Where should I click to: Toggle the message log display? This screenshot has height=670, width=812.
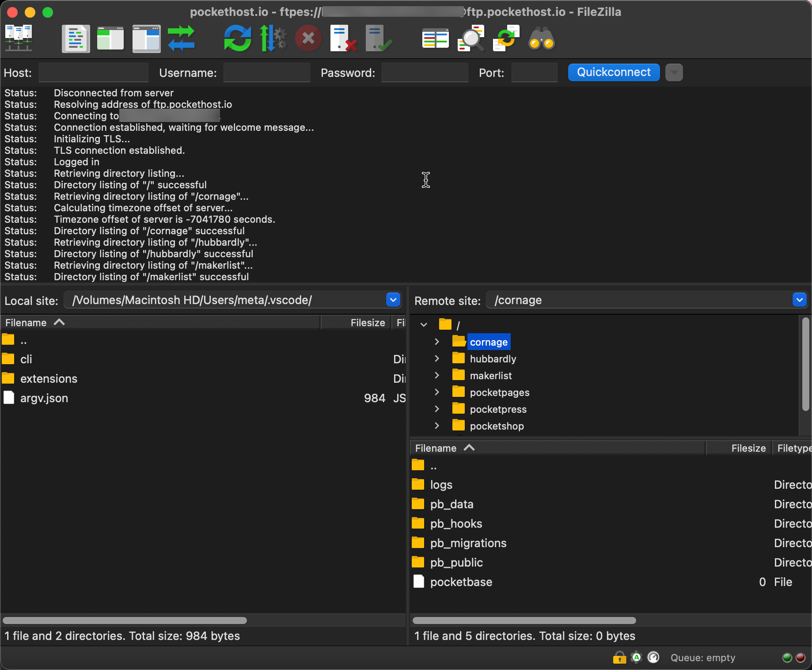pos(76,38)
